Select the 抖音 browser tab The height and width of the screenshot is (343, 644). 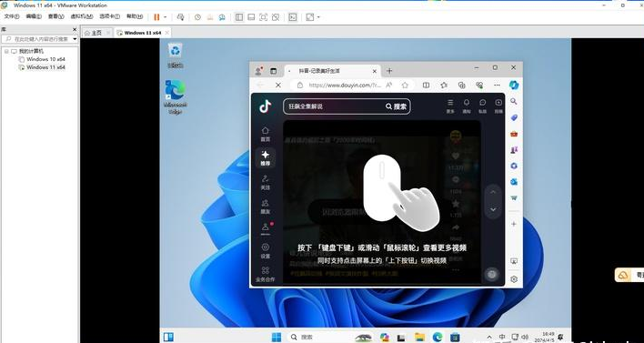pyautogui.click(x=332, y=71)
